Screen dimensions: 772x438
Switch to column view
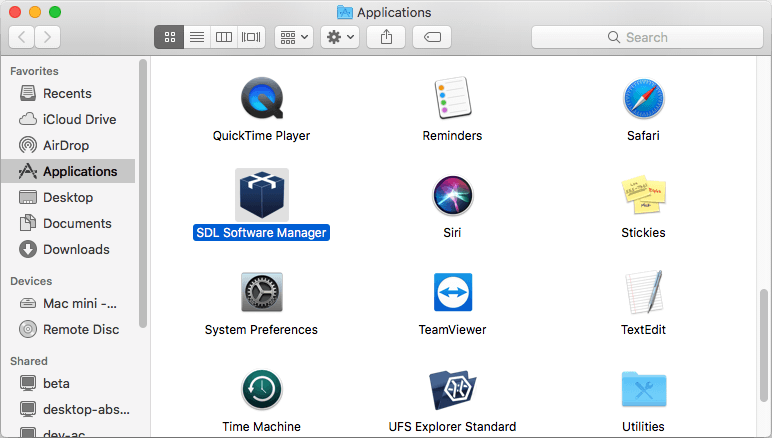pyautogui.click(x=224, y=37)
